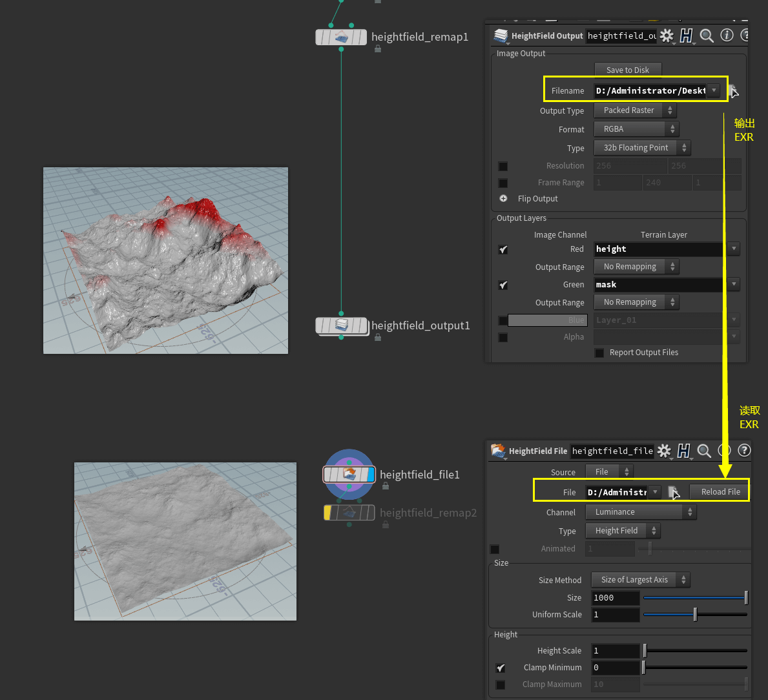Viewport: 768px width, 700px height.
Task: Enable the Alpha channel checkbox
Action: click(503, 337)
